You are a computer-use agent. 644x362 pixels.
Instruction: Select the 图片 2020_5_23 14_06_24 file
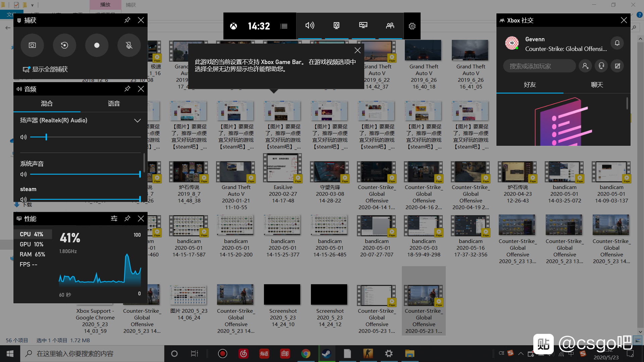(x=189, y=303)
